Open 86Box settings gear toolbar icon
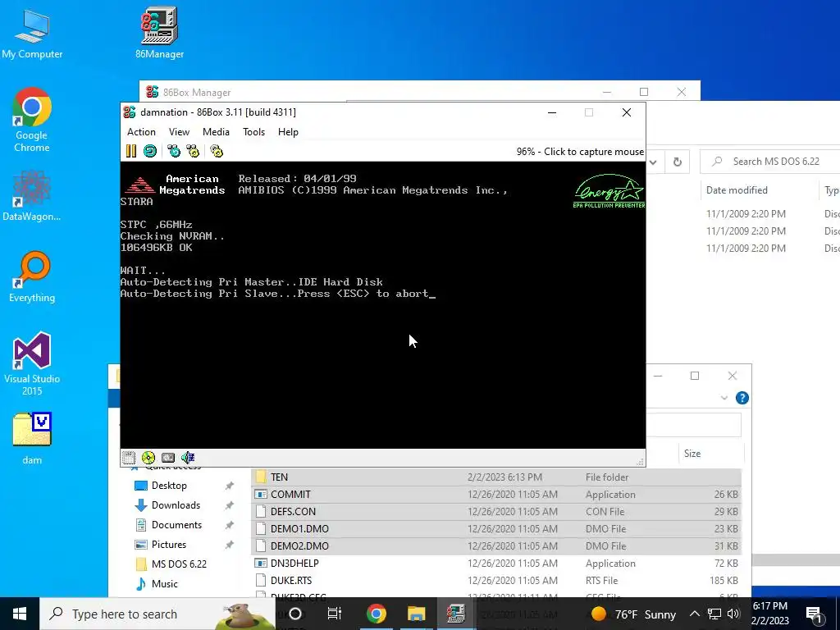 [x=217, y=152]
